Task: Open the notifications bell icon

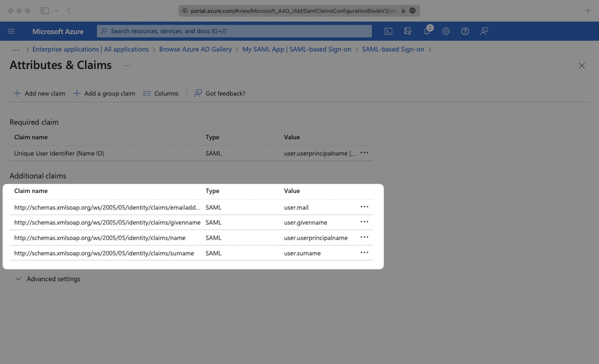Action: point(427,31)
